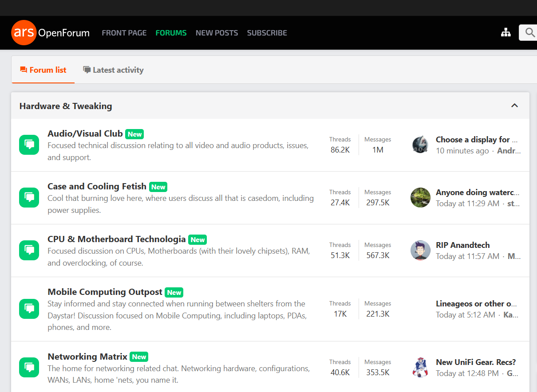Click the 567.3K messages count

(378, 255)
